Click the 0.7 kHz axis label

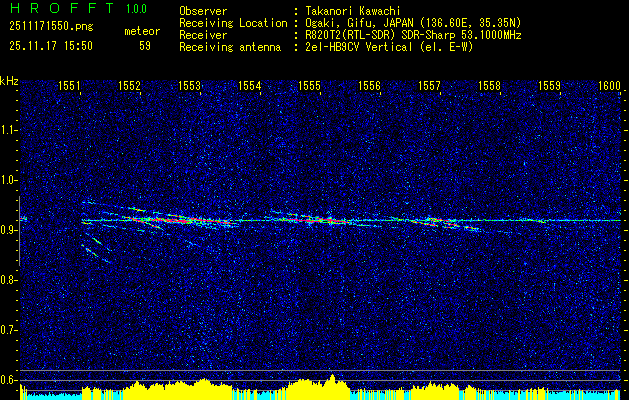point(7,330)
